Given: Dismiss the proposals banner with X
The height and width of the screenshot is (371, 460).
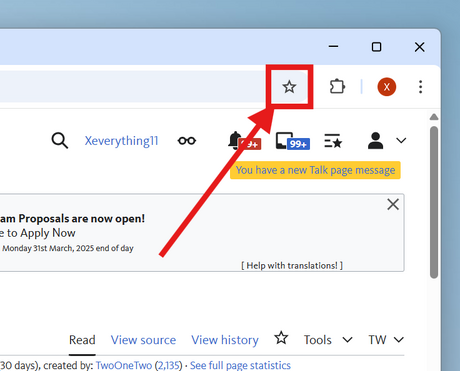Looking at the screenshot, I should click(393, 204).
